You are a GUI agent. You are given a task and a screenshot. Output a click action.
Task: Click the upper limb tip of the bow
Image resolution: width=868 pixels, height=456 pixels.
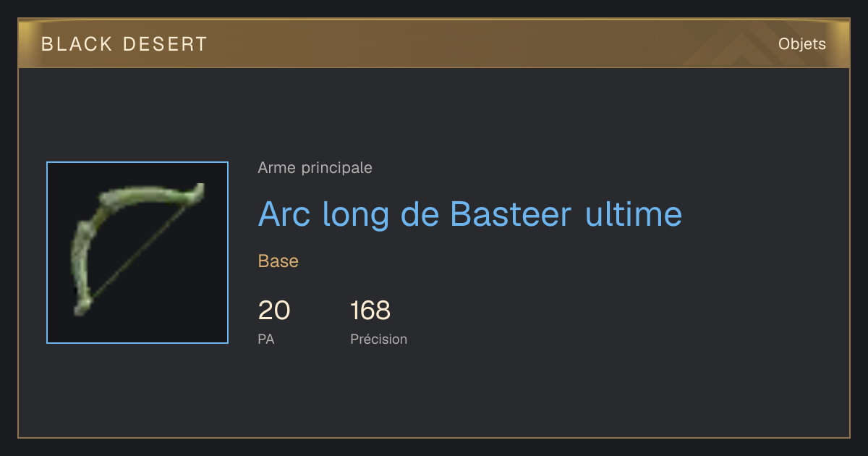(199, 191)
